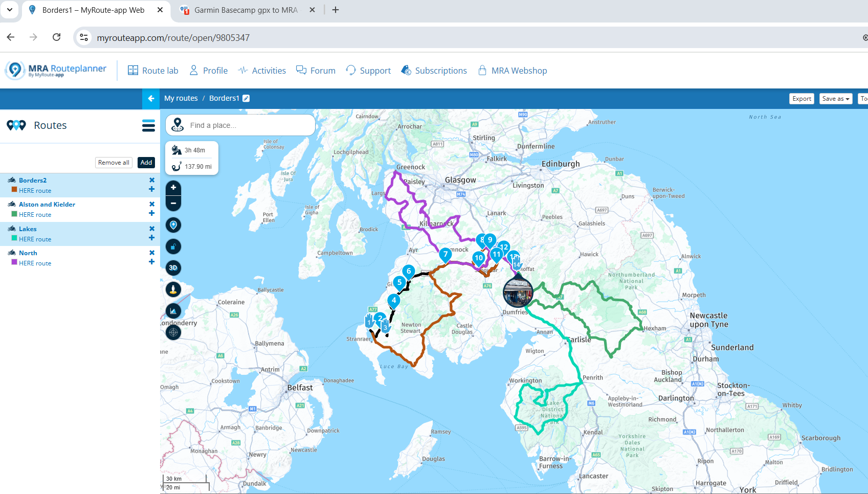868x494 pixels.
Task: Go back in browser history
Action: coord(11,37)
